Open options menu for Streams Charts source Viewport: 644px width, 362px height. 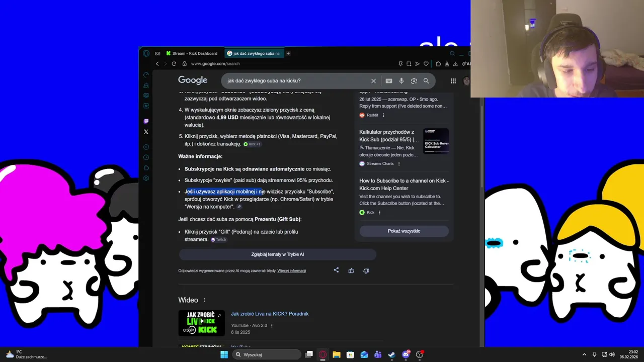coord(399,164)
